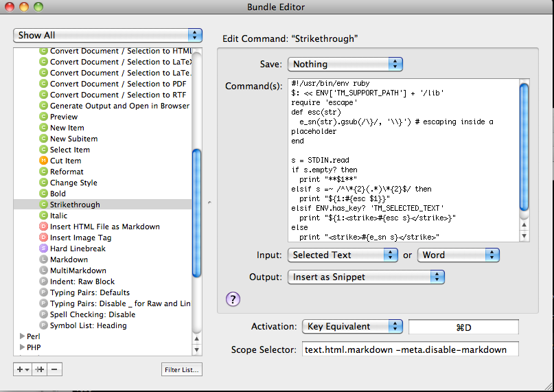The height and width of the screenshot is (392, 554).
Task: Expand the Perl bundle
Action: click(21, 336)
